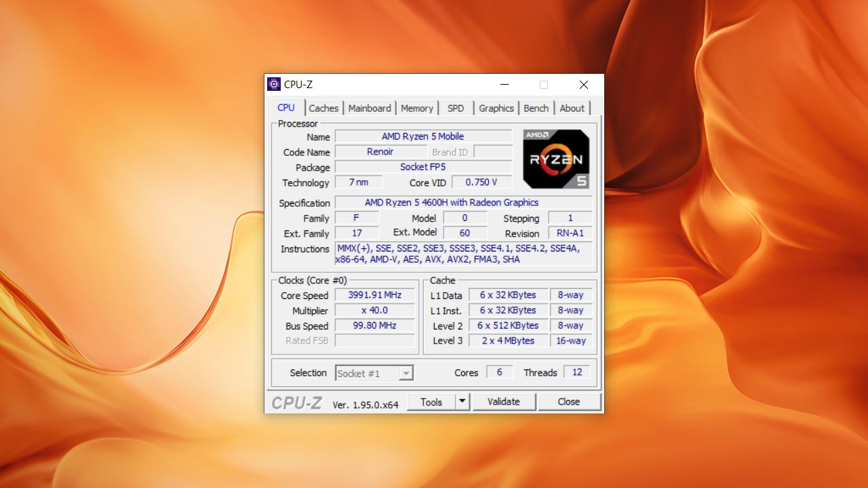Show the SPD tab
Viewport: 868px width, 488px height.
(456, 108)
